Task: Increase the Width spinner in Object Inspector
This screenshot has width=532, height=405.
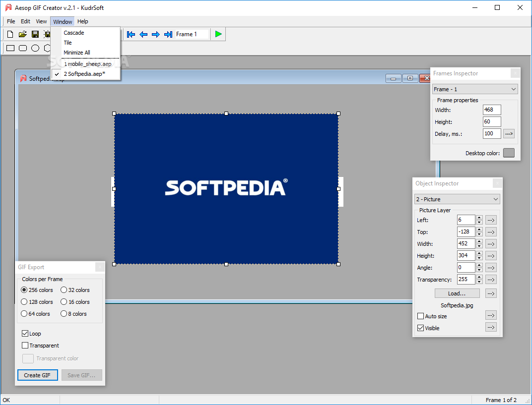Action: tap(479, 241)
